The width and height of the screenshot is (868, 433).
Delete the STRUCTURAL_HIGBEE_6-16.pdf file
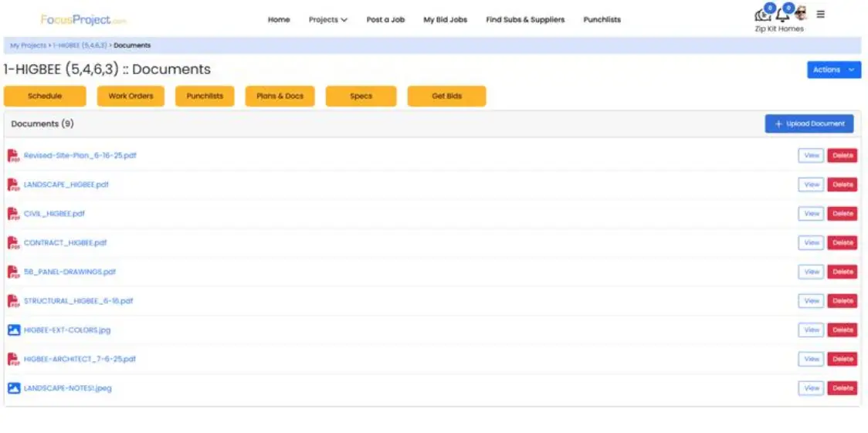click(x=842, y=301)
